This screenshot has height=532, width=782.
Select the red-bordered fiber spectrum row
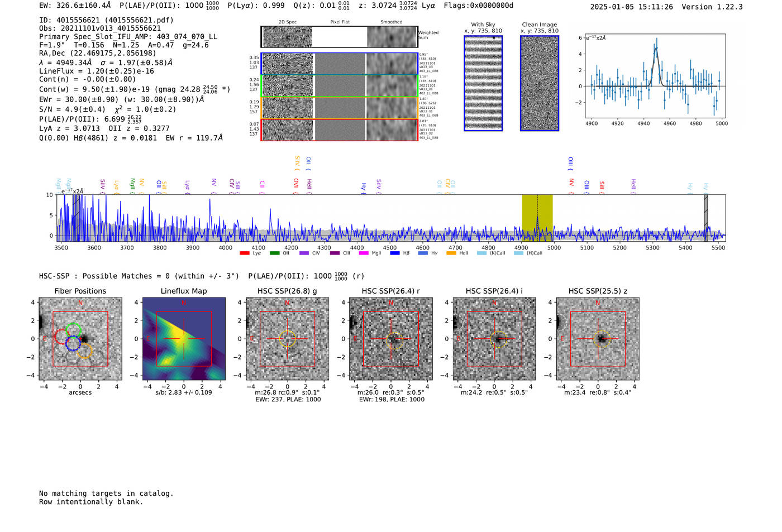click(x=339, y=130)
